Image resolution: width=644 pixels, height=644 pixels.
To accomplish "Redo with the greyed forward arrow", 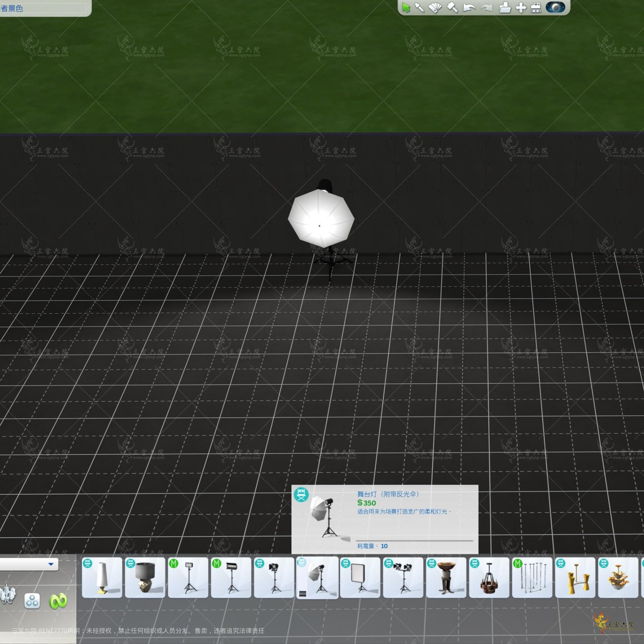I will pos(486,7).
